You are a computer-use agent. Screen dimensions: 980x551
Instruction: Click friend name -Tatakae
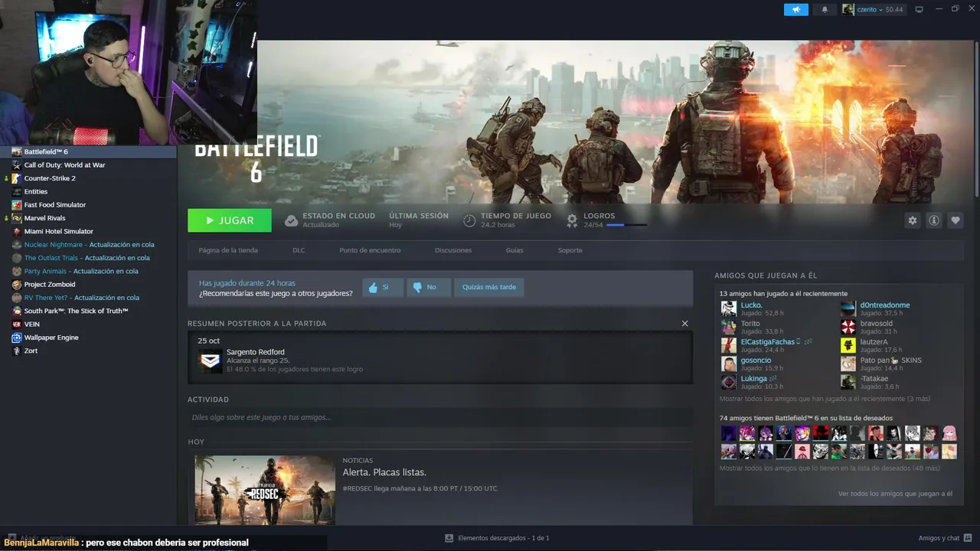[x=874, y=378]
